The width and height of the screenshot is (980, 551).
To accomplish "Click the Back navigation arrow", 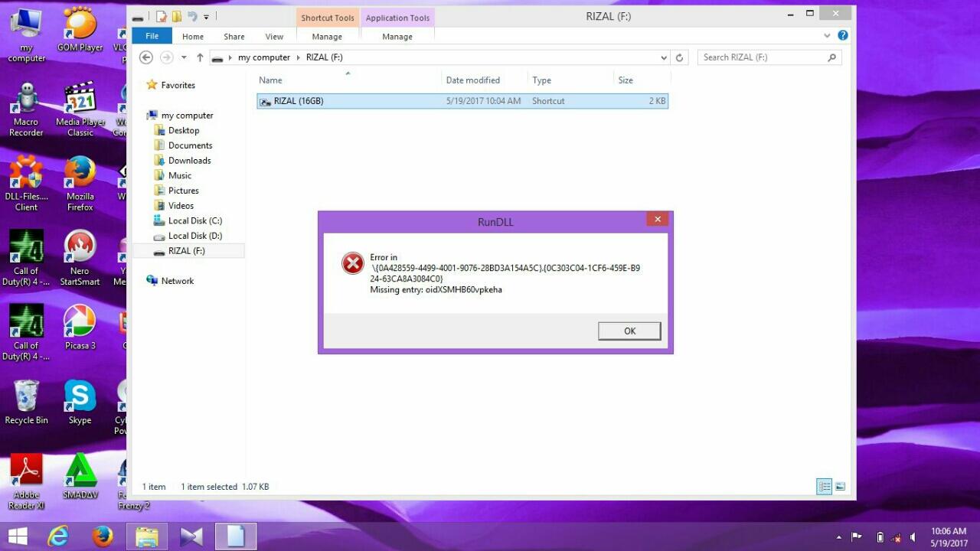I will point(146,57).
